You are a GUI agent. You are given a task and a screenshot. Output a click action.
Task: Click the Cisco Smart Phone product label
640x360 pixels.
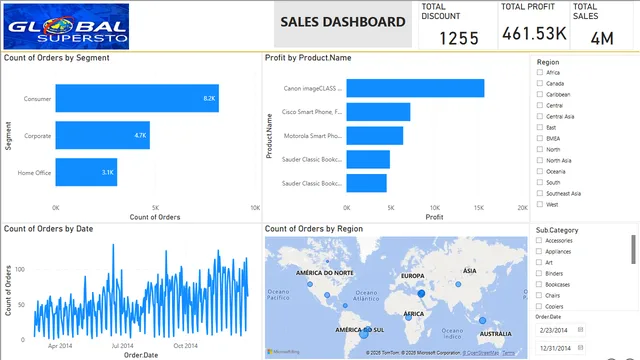(x=312, y=112)
